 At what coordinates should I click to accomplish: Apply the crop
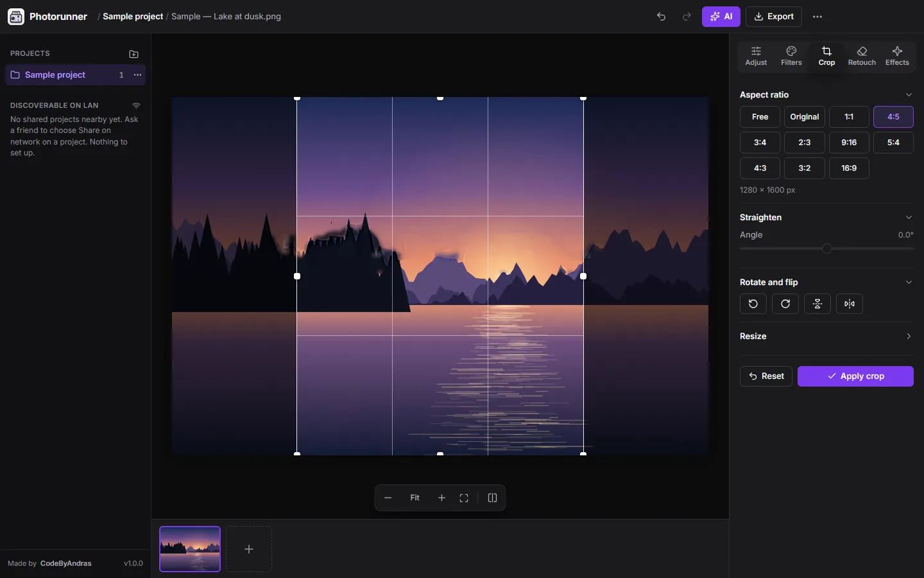click(855, 376)
